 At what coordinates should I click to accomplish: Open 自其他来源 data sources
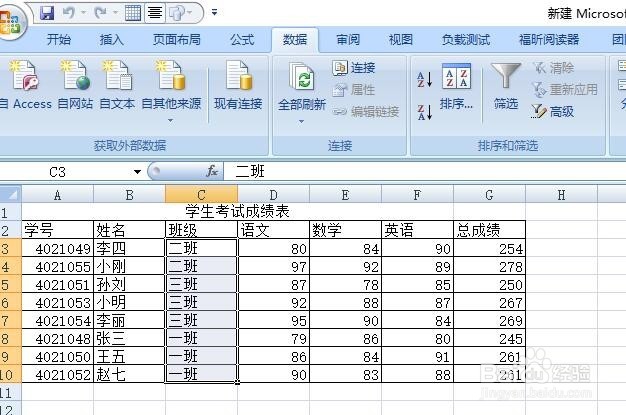(171, 91)
